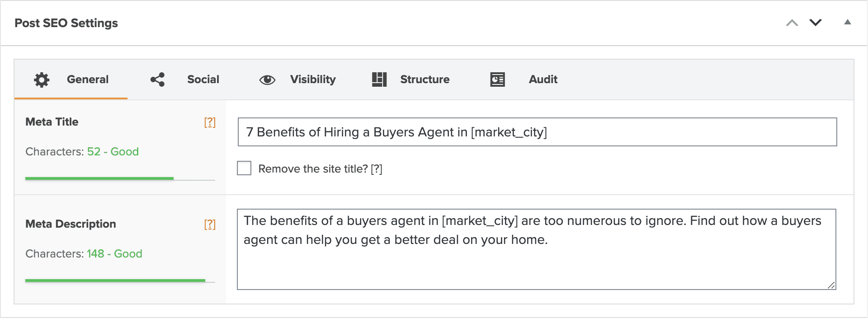Click the eye icon for Visibility
Viewport: 868px width, 318px height.
[x=267, y=80]
